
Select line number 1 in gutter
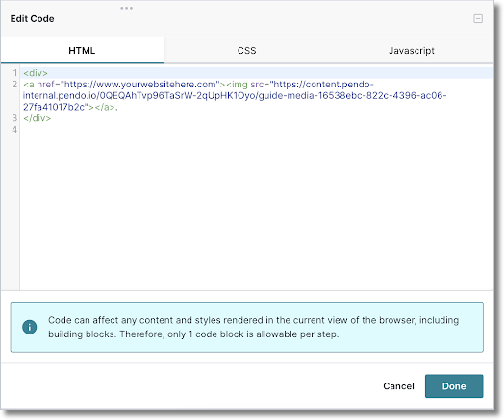14,73
